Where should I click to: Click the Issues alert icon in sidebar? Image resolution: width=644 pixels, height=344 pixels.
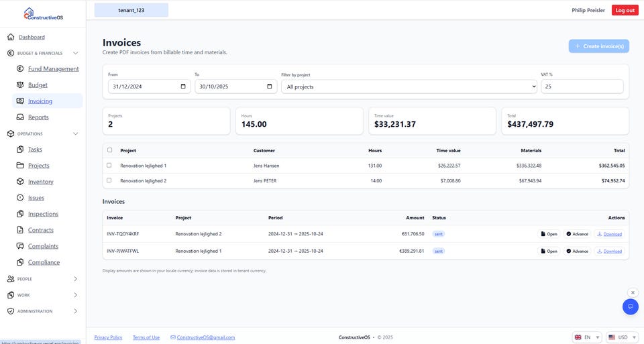[21, 198]
